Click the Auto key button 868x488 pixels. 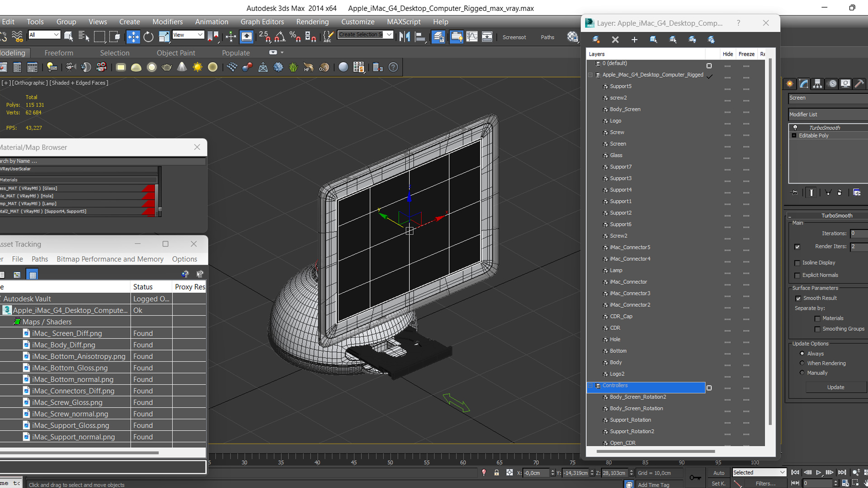coord(718,473)
